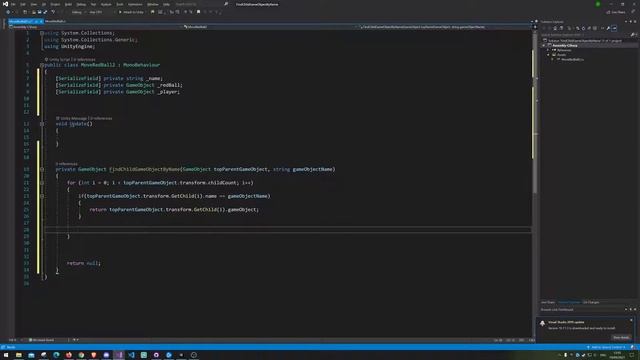Collapse the MoveRedBall2 class block
The height and width of the screenshot is (360, 640).
pos(42,65)
